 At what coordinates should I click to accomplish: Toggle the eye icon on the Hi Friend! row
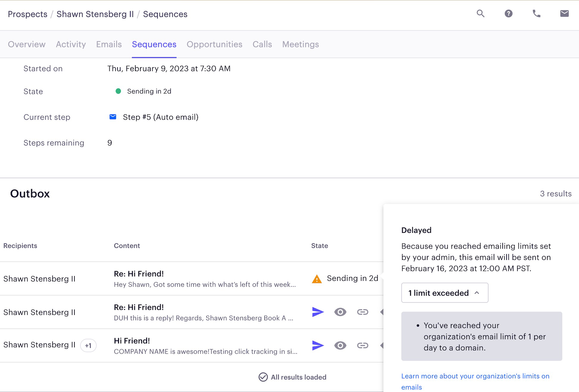[340, 346]
